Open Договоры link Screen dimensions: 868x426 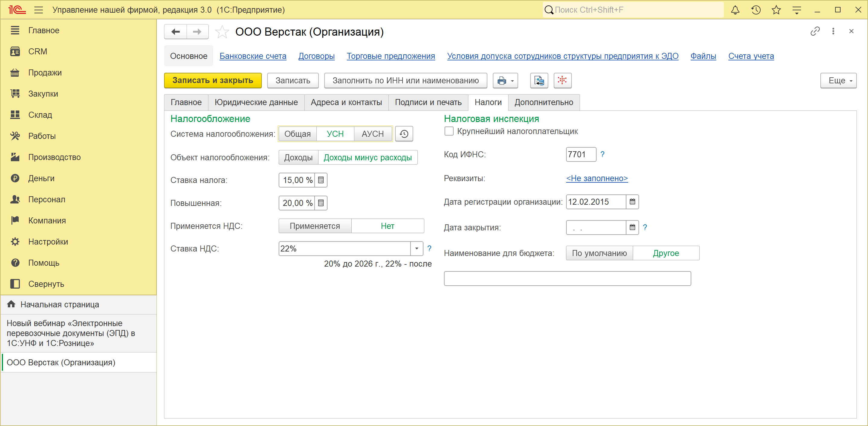pos(316,56)
